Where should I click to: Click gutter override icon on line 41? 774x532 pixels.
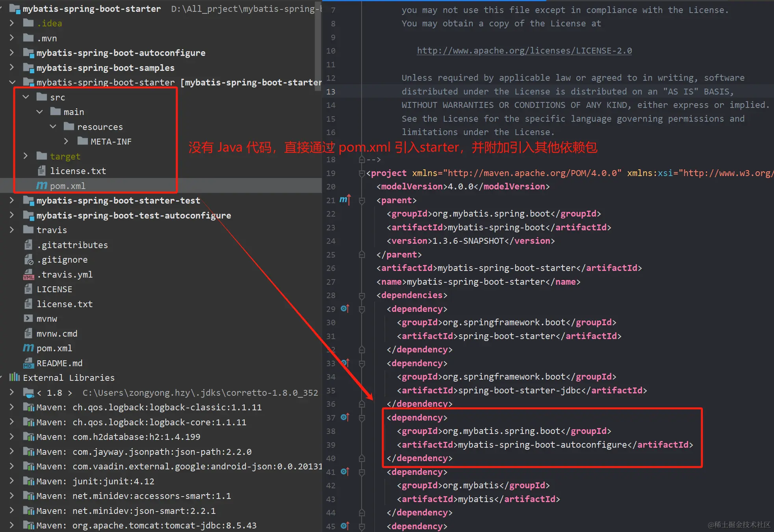click(x=345, y=472)
